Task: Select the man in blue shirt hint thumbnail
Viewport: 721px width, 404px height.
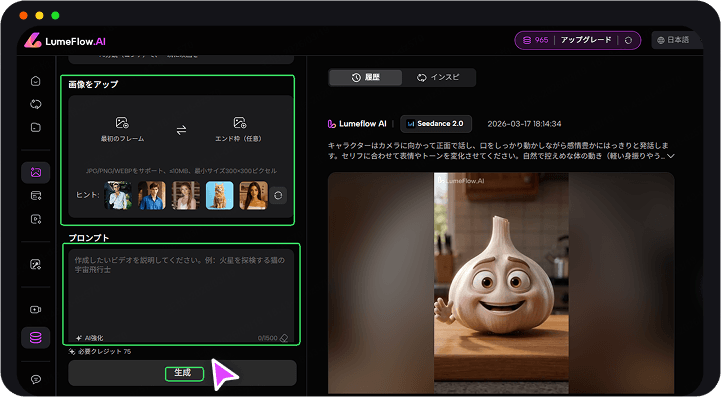Action: [152, 195]
